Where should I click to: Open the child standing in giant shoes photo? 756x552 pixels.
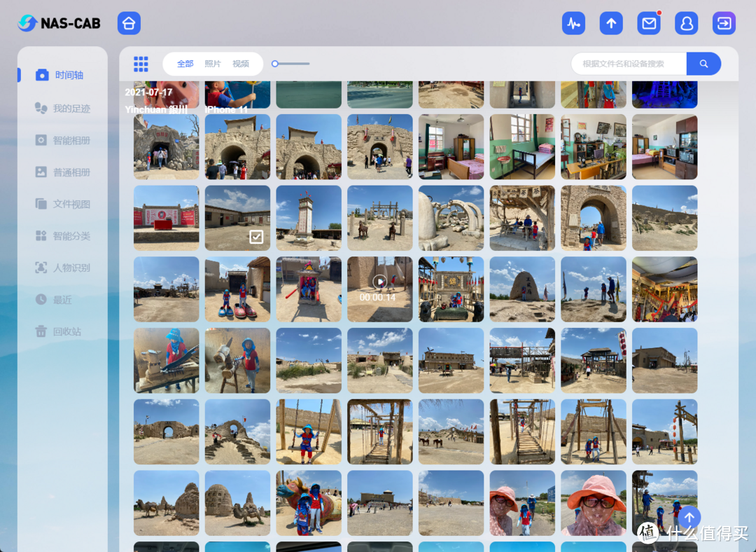click(238, 289)
